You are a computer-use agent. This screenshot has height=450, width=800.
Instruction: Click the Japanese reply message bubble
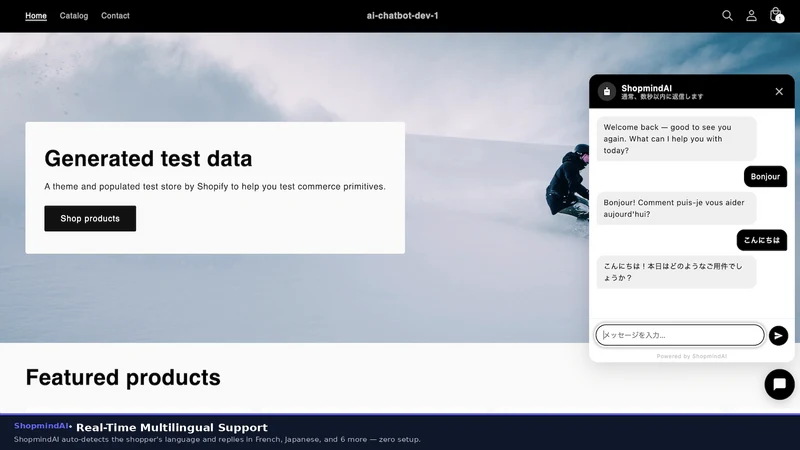coord(676,272)
